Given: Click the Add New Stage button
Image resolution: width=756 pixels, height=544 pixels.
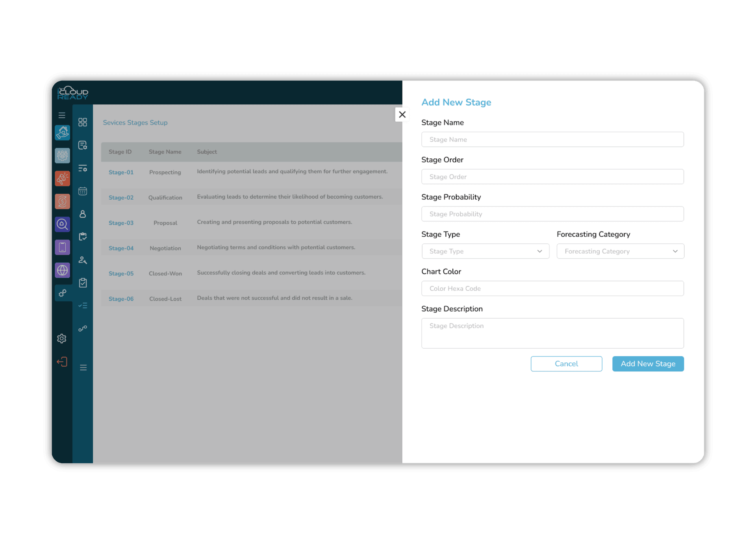Looking at the screenshot, I should [x=648, y=364].
